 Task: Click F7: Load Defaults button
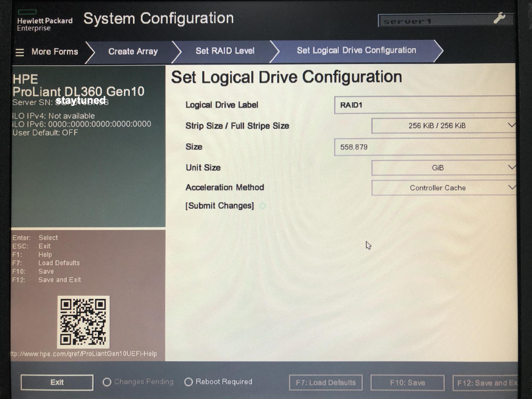pos(326,383)
